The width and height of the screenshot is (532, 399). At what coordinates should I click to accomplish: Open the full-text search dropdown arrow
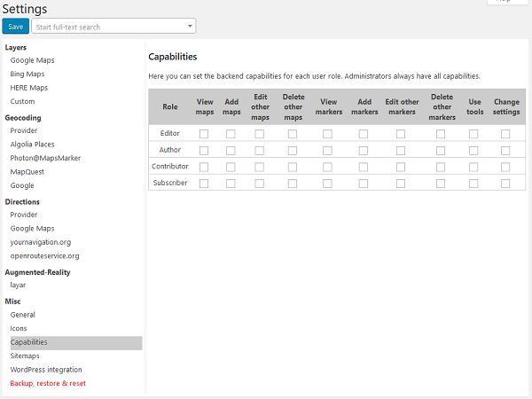pyautogui.click(x=190, y=27)
